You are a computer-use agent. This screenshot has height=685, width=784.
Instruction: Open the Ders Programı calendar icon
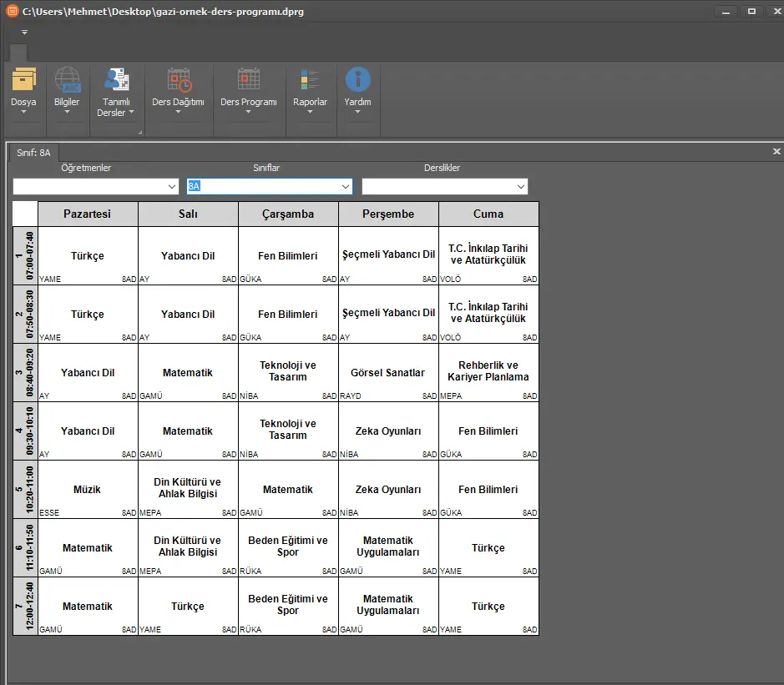[x=248, y=80]
